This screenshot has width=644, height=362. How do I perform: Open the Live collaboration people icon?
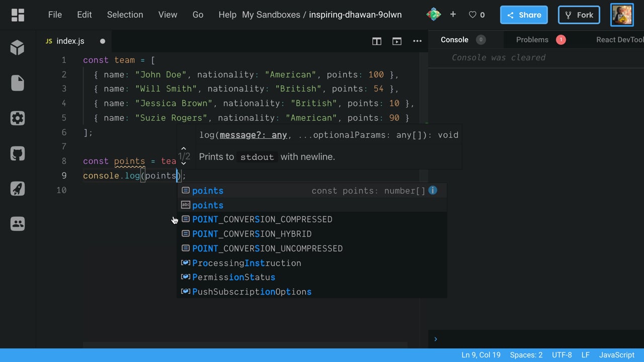18,224
